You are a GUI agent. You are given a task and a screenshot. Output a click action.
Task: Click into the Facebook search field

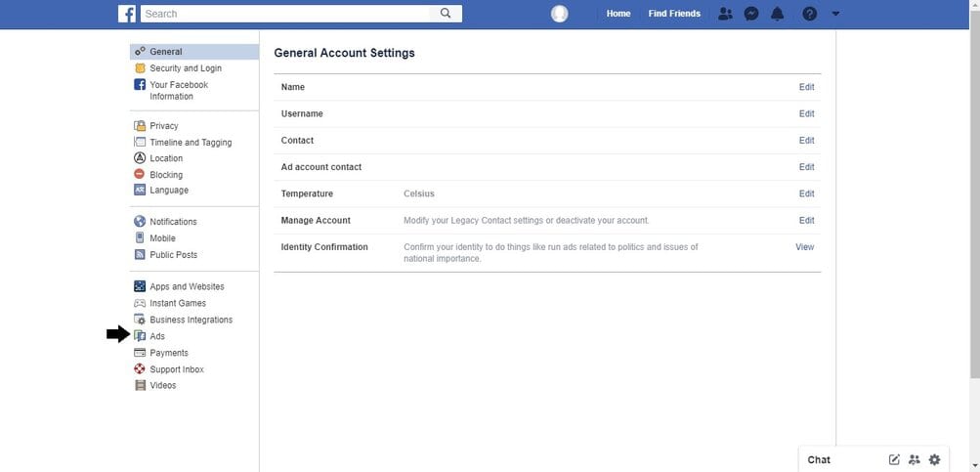[283, 14]
